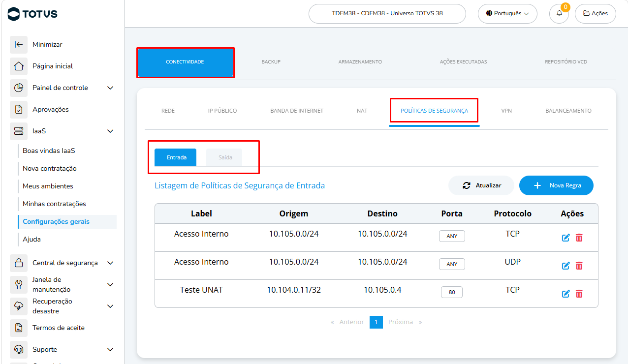
Task: Open the notifications bell
Action: (x=559, y=13)
